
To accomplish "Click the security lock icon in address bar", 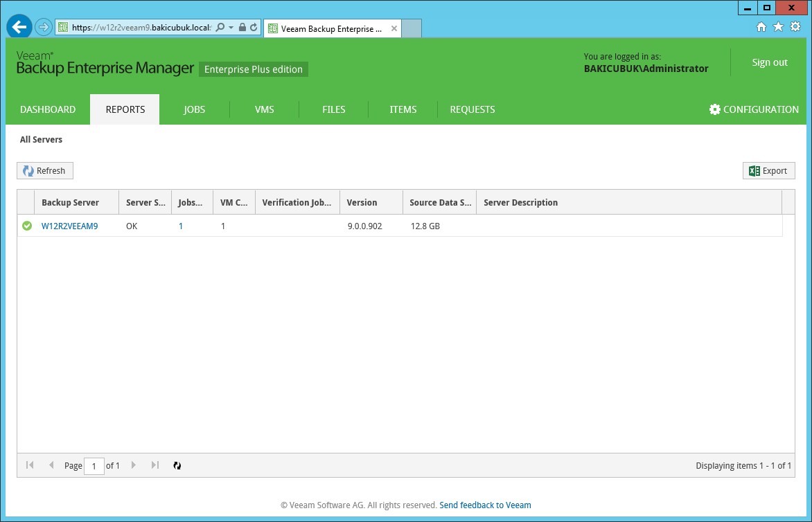I will (x=242, y=28).
